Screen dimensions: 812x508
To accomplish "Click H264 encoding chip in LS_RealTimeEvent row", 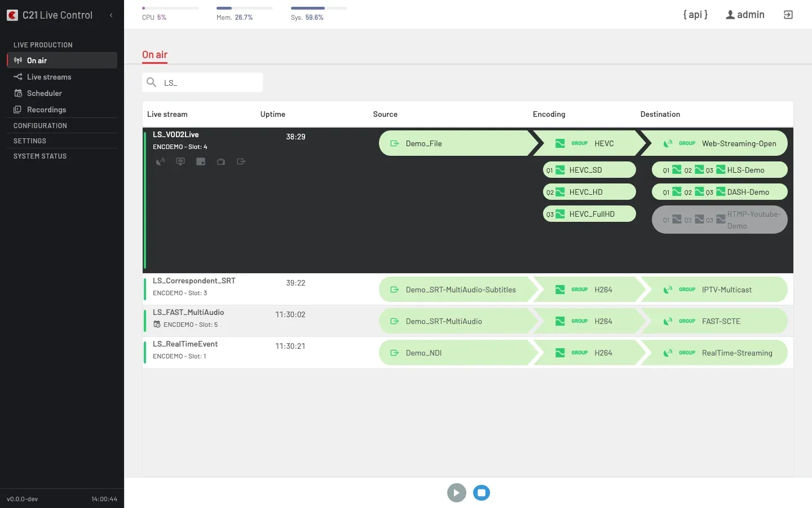I will tap(586, 353).
